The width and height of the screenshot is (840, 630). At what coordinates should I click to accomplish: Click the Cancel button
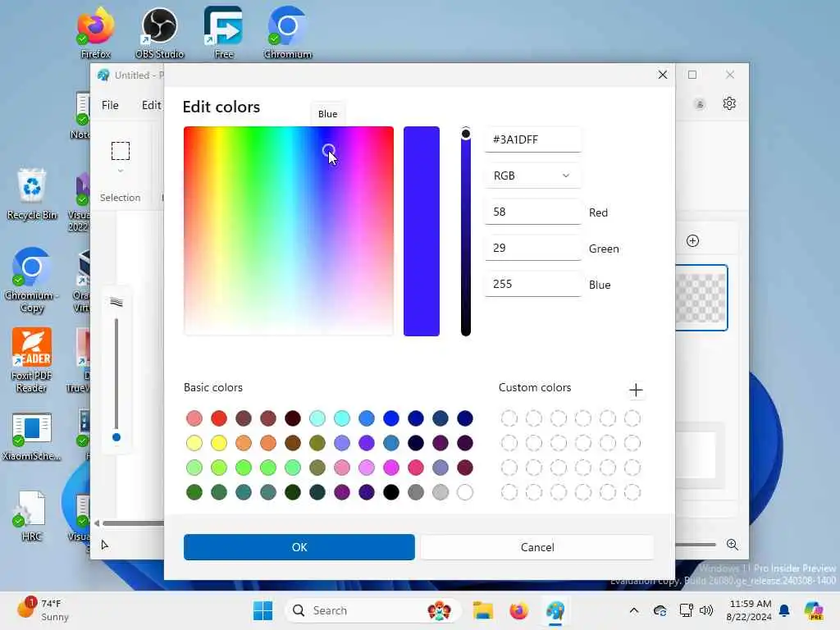(536, 547)
